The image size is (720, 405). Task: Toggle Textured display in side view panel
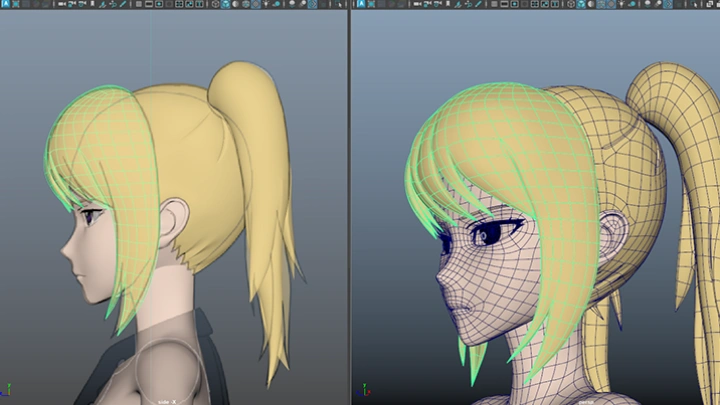coord(256,4)
